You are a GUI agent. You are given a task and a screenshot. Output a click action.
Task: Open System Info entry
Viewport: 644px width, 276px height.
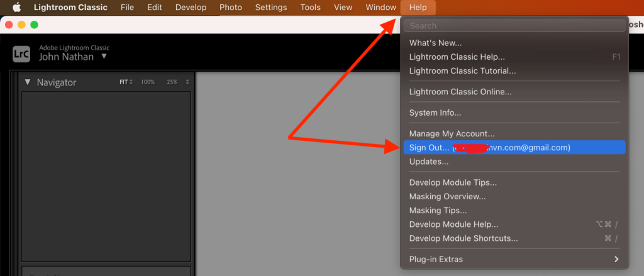435,113
